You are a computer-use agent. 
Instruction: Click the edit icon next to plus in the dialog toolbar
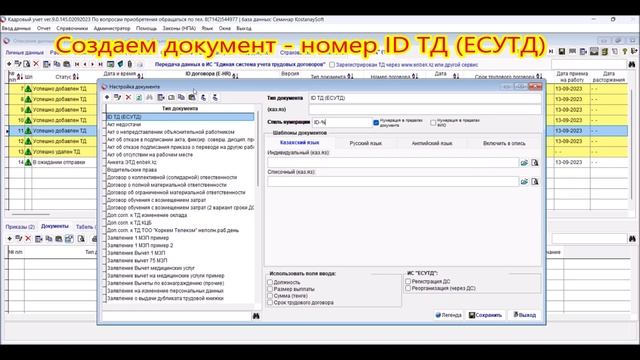click(118, 97)
